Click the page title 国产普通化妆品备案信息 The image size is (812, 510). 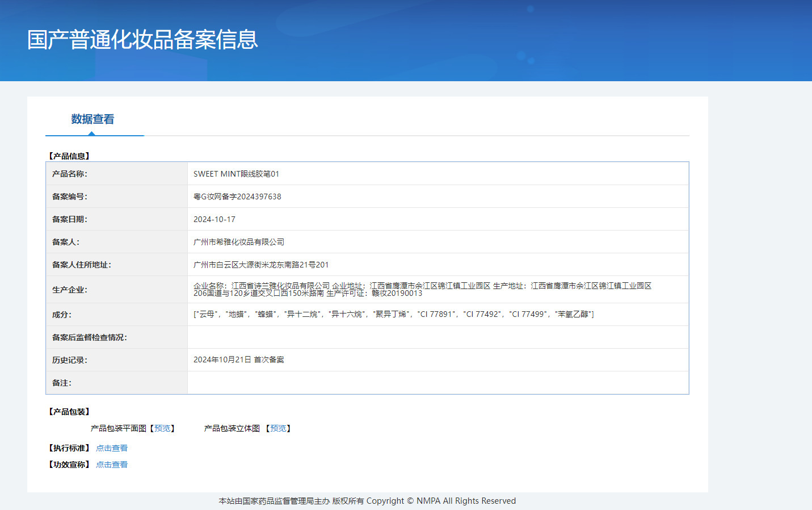(142, 40)
